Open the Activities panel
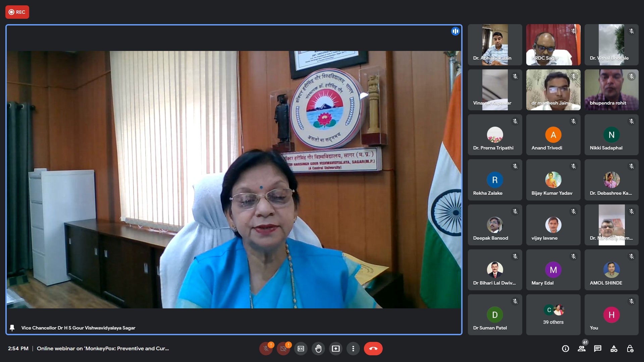Image resolution: width=644 pixels, height=362 pixels. point(614,349)
